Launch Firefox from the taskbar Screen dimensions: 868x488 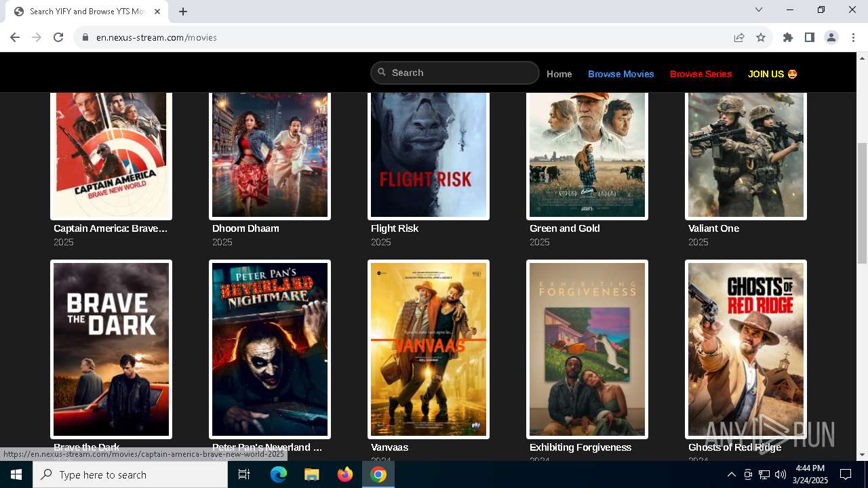coord(345,474)
